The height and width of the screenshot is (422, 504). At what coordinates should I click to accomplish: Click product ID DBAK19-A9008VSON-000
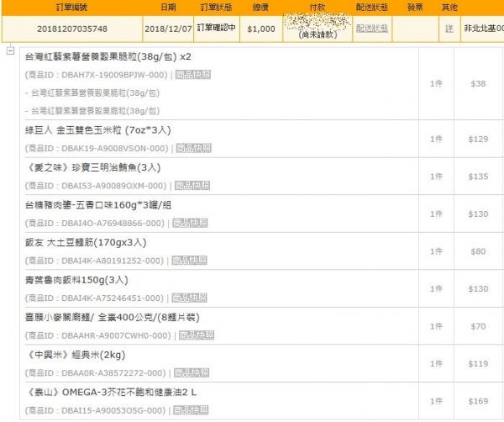pos(114,148)
